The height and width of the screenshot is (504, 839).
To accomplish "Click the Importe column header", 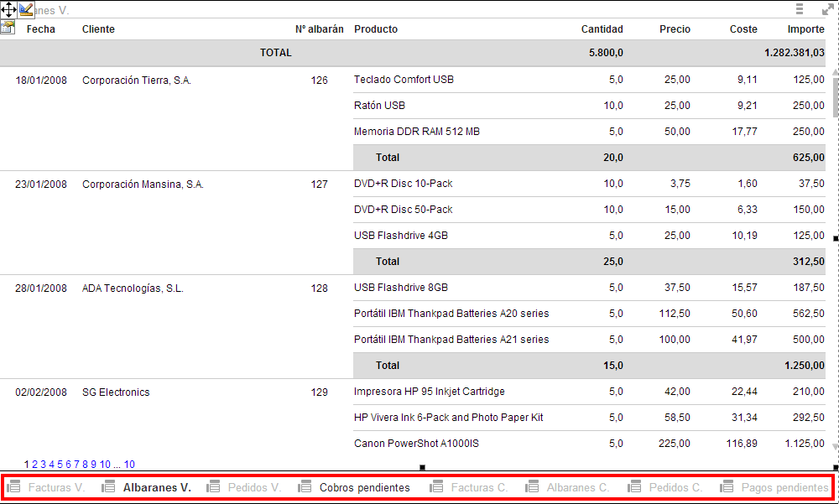I will point(805,29).
